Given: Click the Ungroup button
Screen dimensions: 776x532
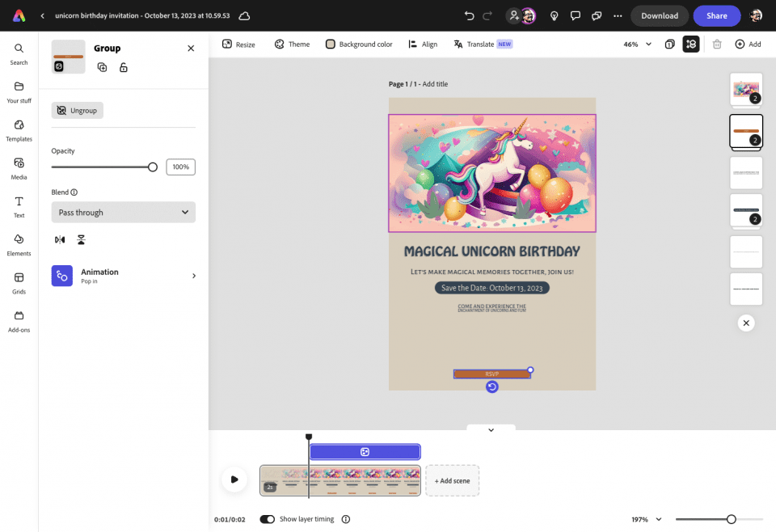Looking at the screenshot, I should 78,110.
